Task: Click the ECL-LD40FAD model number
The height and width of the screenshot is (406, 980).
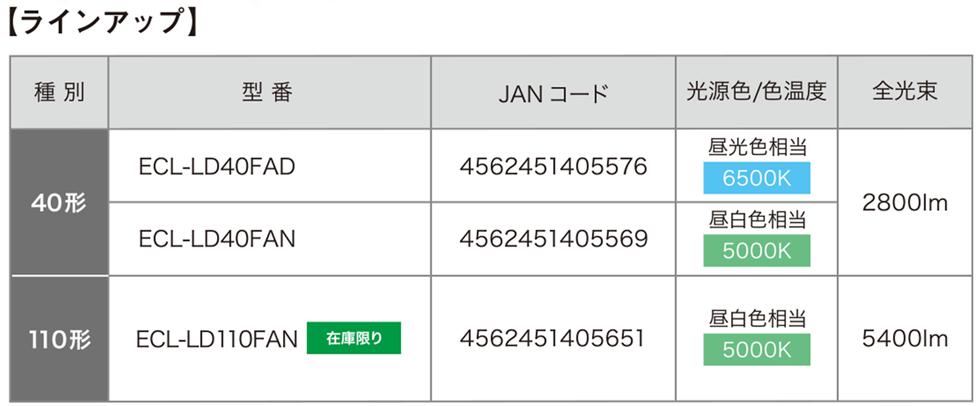Action: coord(217,167)
